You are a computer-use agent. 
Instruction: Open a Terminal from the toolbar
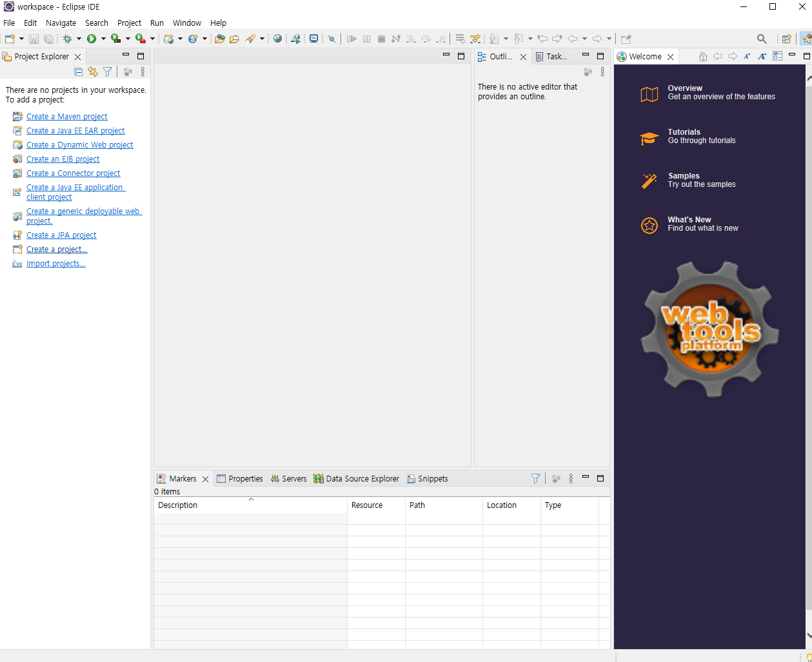(x=313, y=39)
